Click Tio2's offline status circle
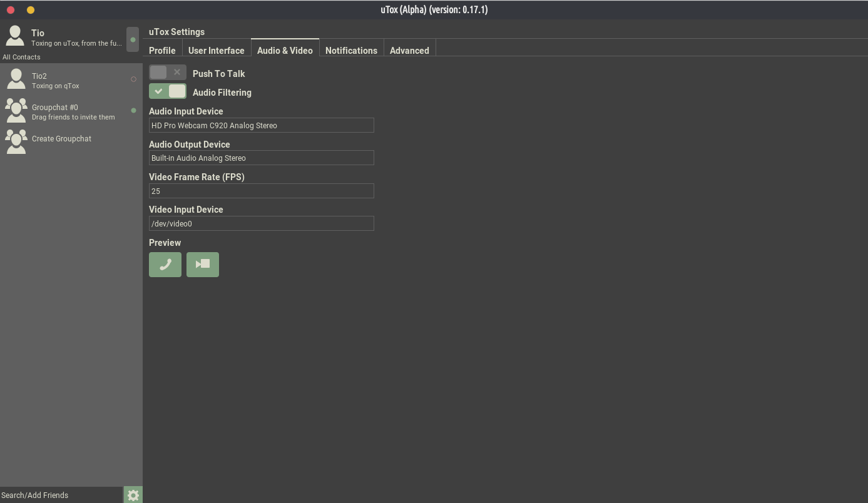The image size is (868, 503). coord(133,79)
